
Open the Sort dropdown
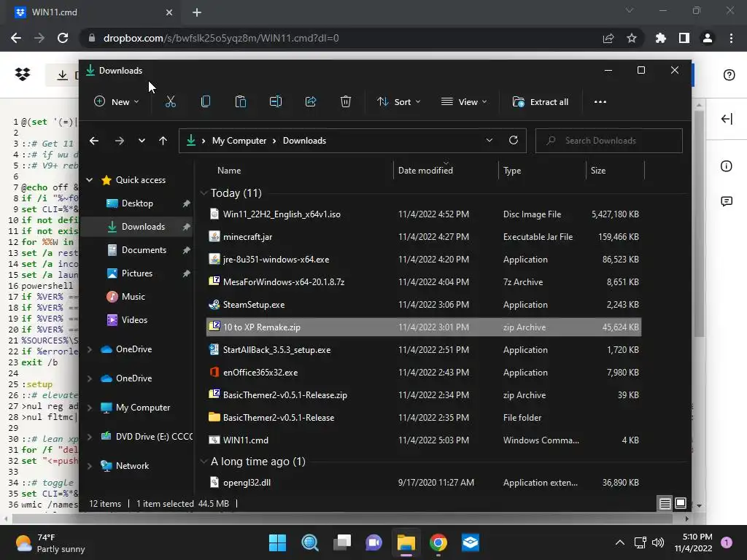pyautogui.click(x=399, y=102)
